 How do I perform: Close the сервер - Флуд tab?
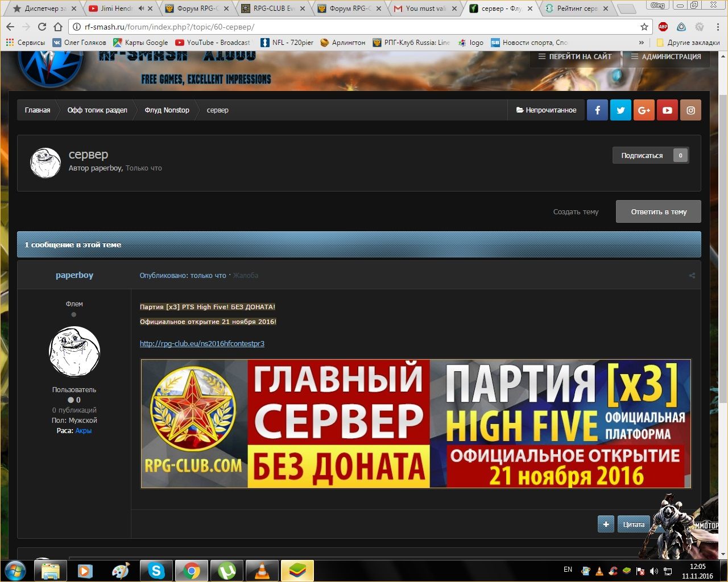tap(530, 9)
